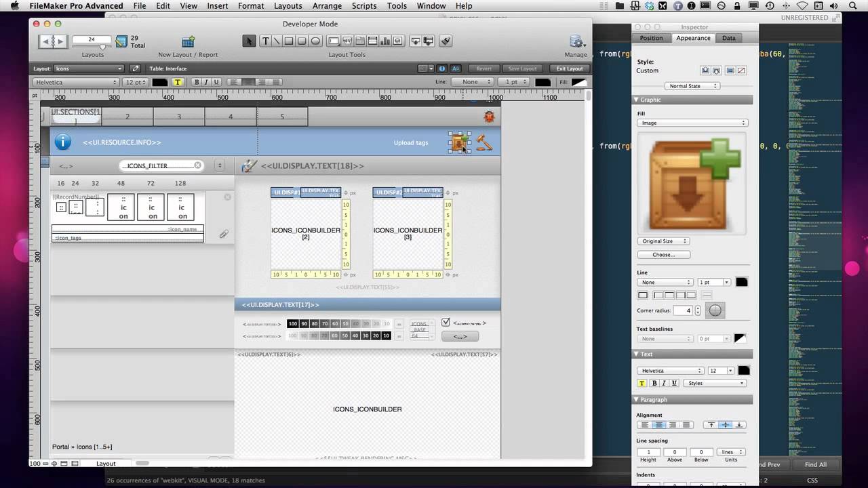The width and height of the screenshot is (868, 488).
Task: Open the Format menu
Action: (251, 5)
